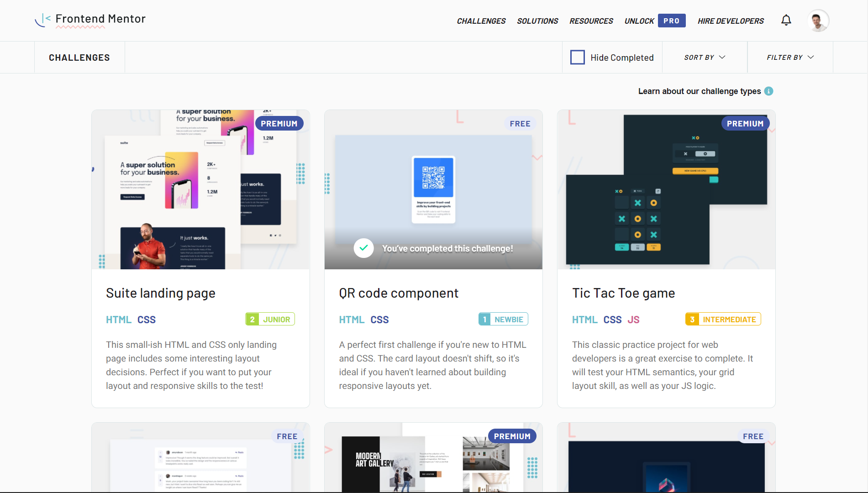This screenshot has width=868, height=493.
Task: Click the Tic Tac Toe game description text
Action: click(663, 365)
